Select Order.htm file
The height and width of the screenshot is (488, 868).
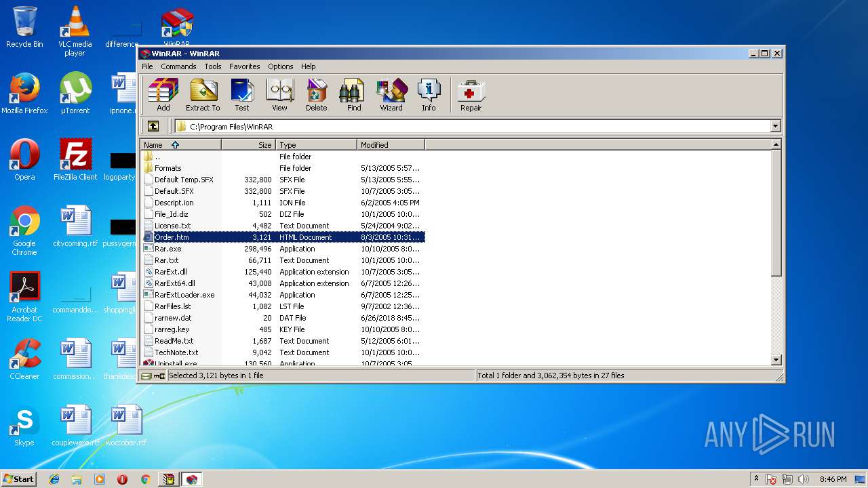[283, 237]
